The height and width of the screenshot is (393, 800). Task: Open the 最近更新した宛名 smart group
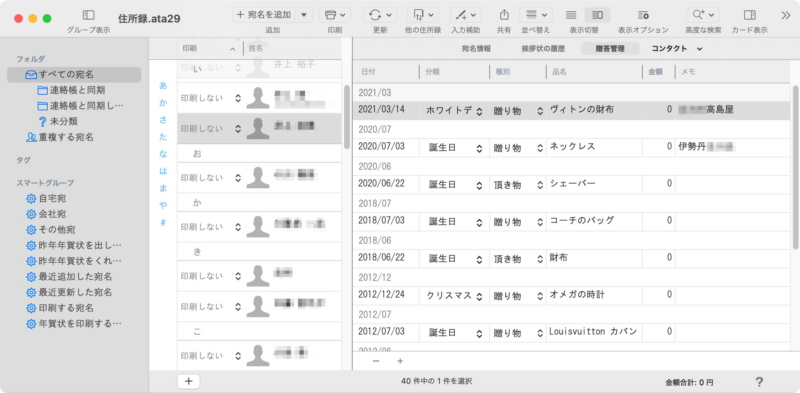(69, 292)
